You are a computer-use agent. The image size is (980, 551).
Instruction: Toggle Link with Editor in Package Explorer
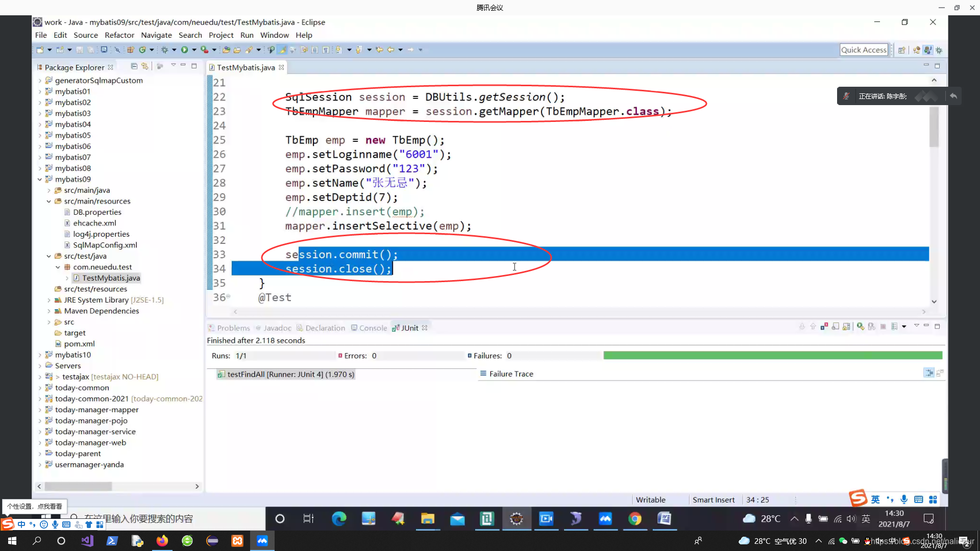click(145, 66)
